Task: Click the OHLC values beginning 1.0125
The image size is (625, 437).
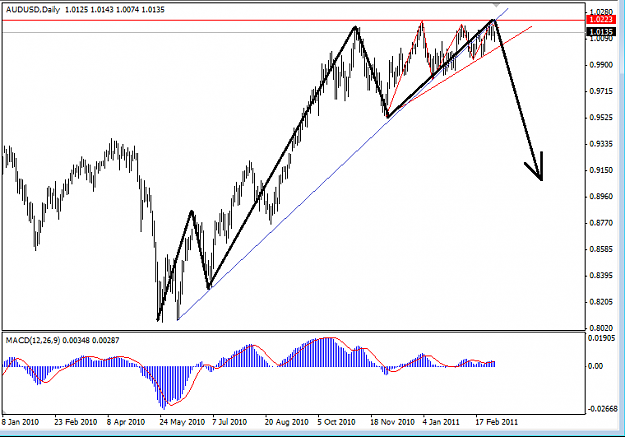Action: point(115,10)
